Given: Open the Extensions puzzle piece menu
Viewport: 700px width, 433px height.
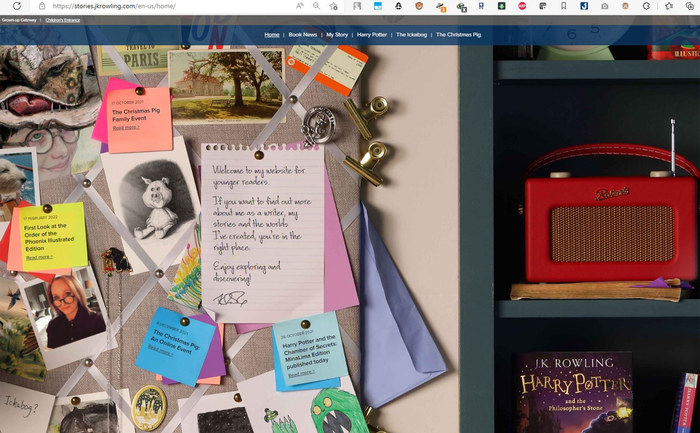Looking at the screenshot, I should click(646, 6).
